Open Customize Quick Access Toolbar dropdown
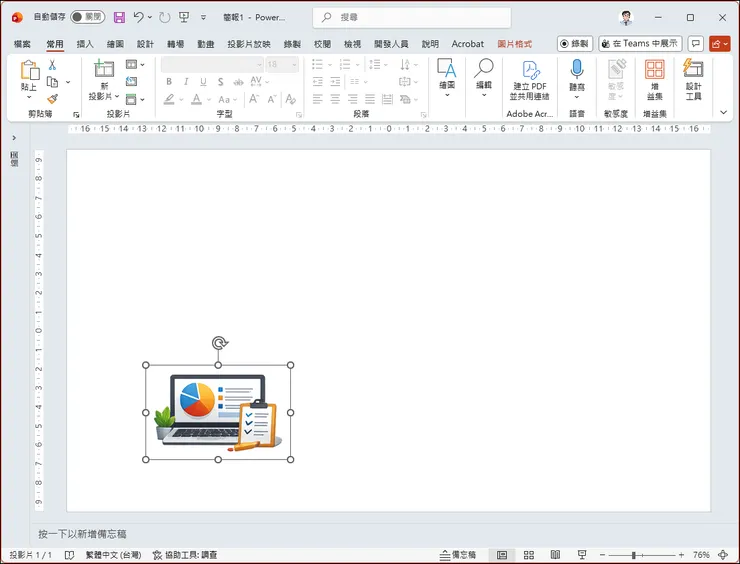This screenshot has width=740, height=564. (x=203, y=17)
